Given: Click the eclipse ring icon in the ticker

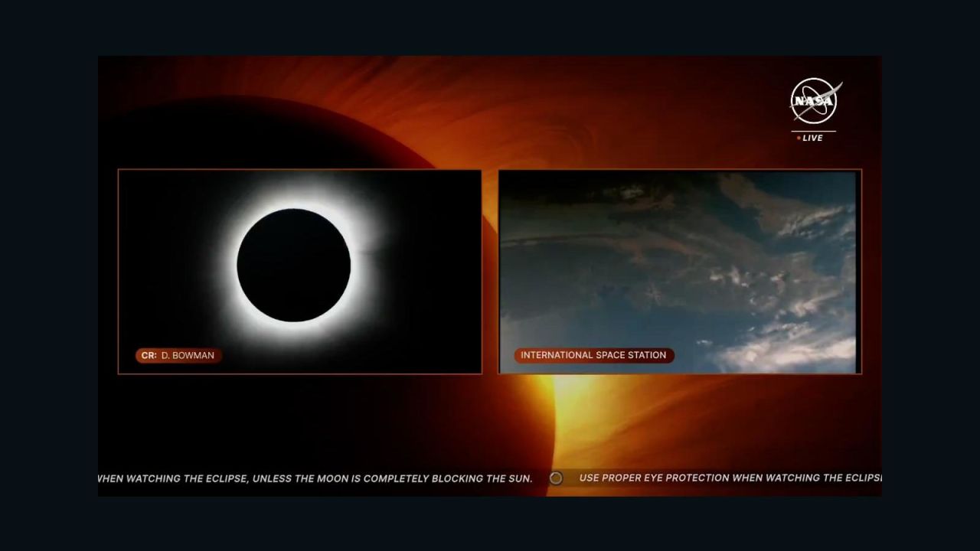Looking at the screenshot, I should (556, 478).
